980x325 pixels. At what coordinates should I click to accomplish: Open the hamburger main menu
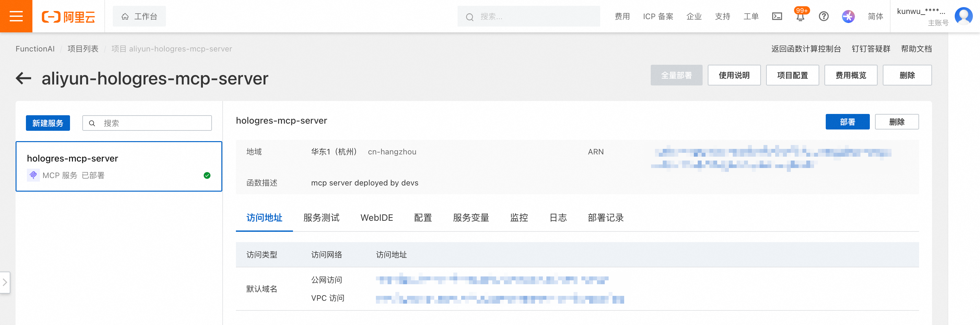point(16,16)
